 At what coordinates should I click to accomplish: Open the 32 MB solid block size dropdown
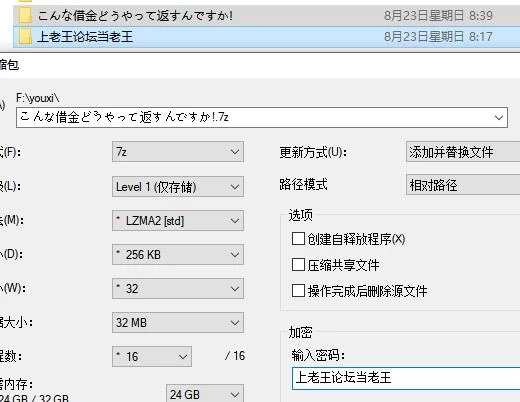[178, 322]
